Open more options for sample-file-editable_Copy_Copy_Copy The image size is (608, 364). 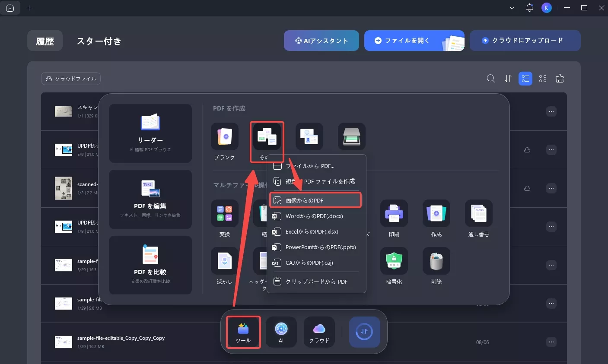[x=551, y=342]
